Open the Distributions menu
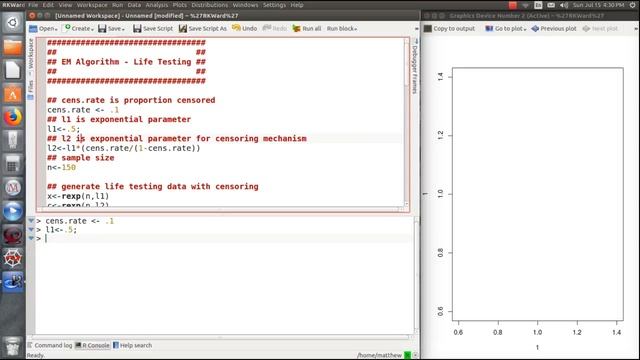The width and height of the screenshot is (640, 360). [x=210, y=5]
